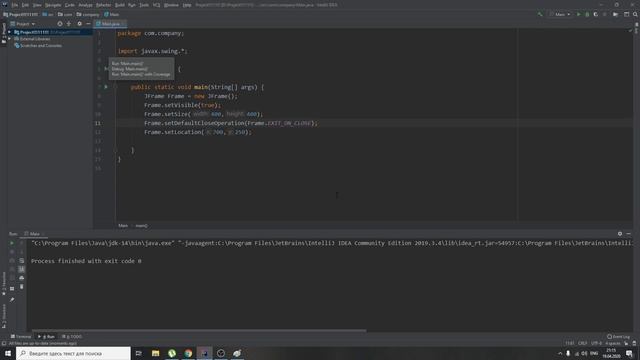Click the vertical Project tool window button
This screenshot has width=640, height=360.
click(x=4, y=32)
